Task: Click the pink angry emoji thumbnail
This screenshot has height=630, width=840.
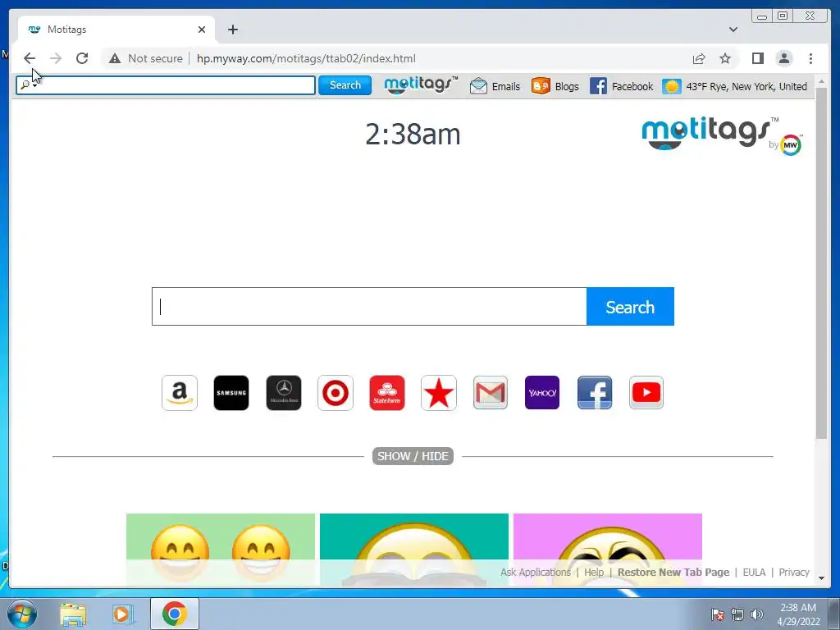Action: coord(608,550)
